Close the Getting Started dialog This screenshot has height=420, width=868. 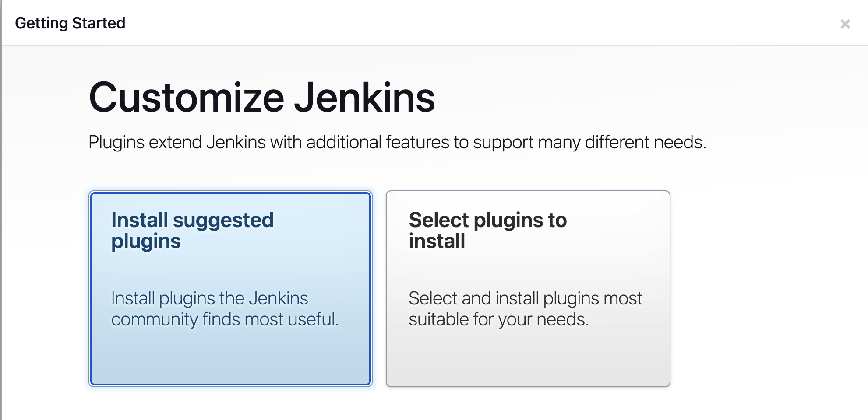[x=845, y=24]
